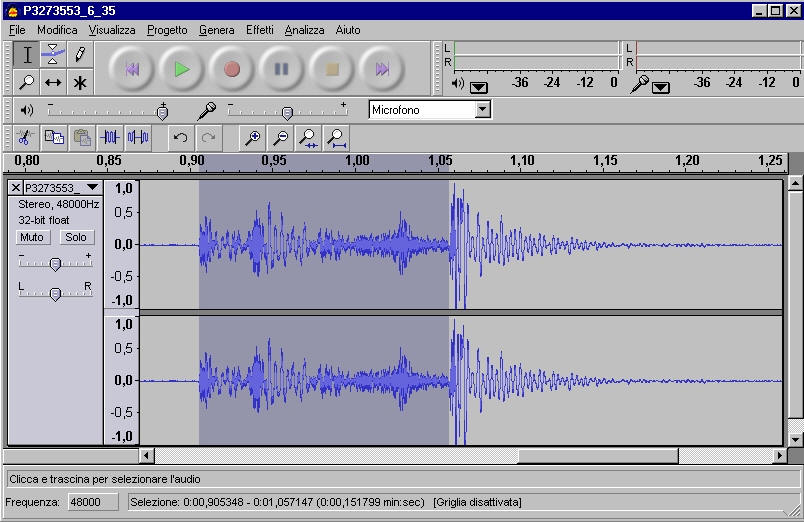Adjust the track L-R pan slider
804x522 pixels.
pos(55,292)
